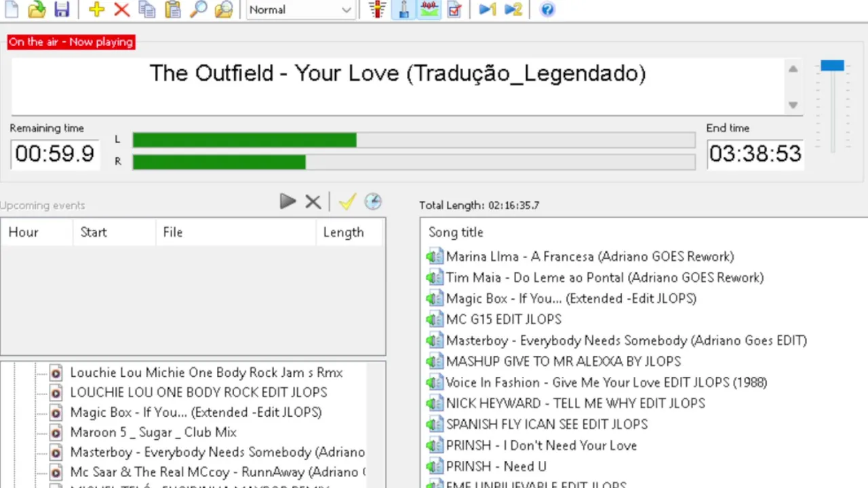Save playlist using floppy disk icon
This screenshot has width=868, height=488.
coord(62,9)
